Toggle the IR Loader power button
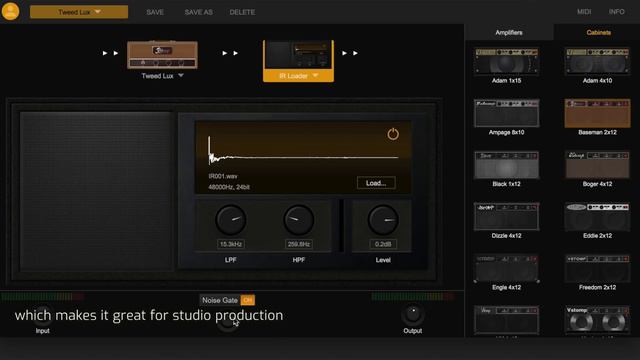This screenshot has width=640, height=360. (393, 134)
